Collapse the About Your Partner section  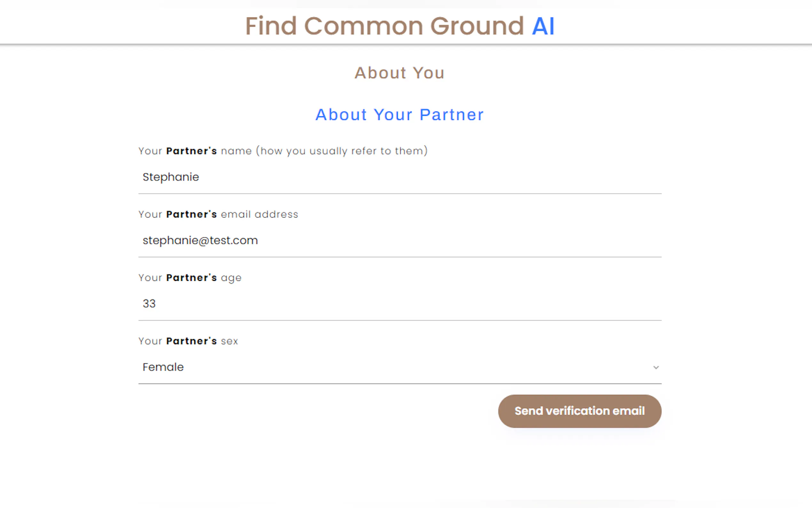(400, 115)
